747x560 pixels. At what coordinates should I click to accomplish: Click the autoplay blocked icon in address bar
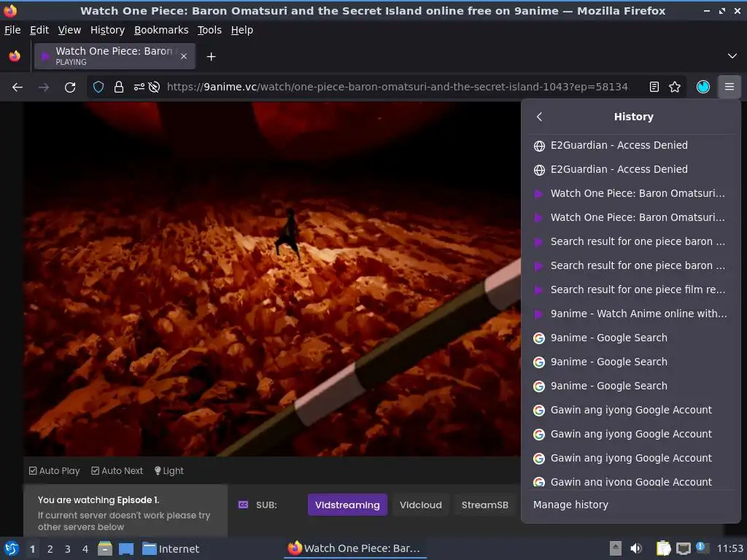click(154, 87)
